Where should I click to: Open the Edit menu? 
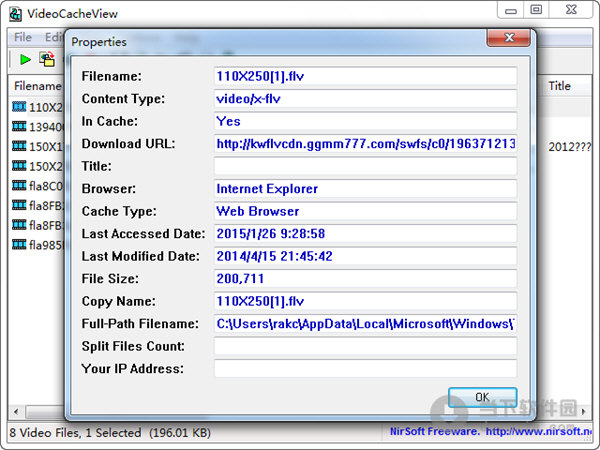click(x=54, y=37)
